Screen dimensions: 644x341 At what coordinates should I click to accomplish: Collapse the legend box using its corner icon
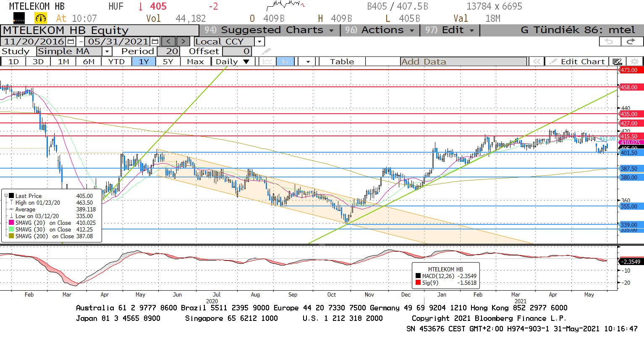(6, 195)
